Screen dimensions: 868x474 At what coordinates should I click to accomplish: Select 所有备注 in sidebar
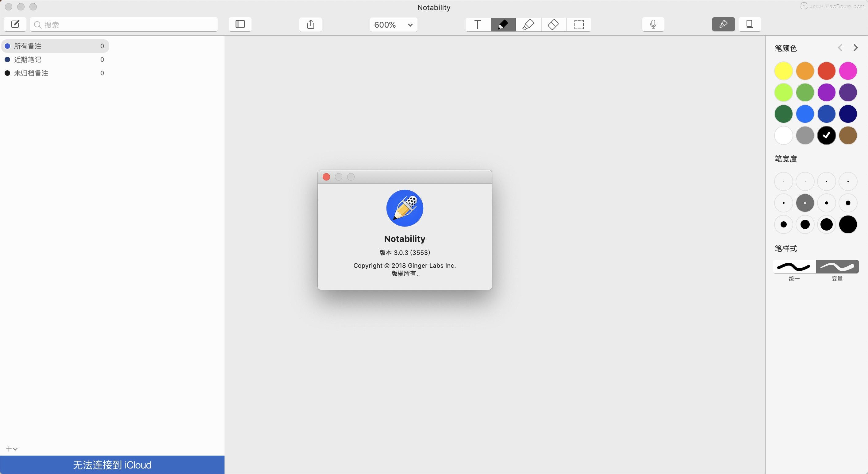[x=55, y=46]
